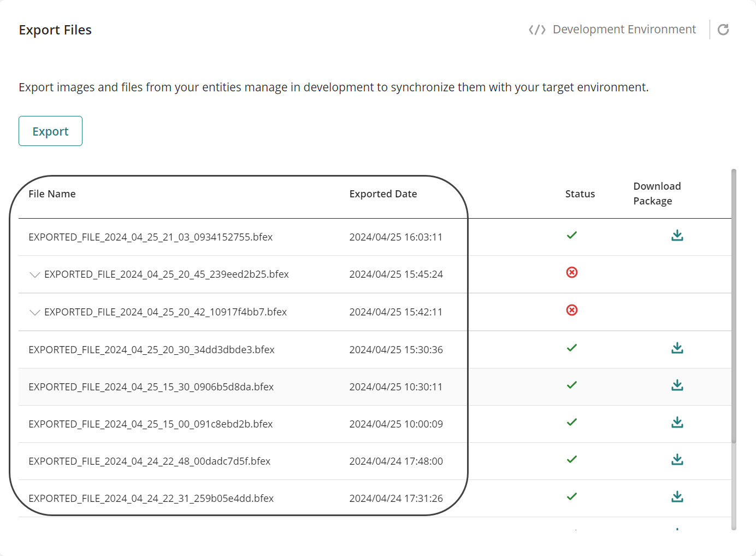Click the date 2024/04/25 10:00:09

coord(396,424)
